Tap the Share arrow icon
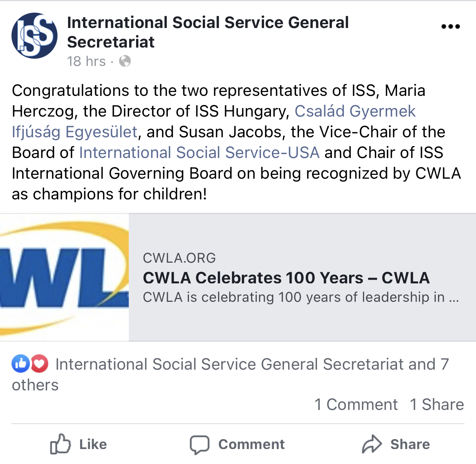 pyautogui.click(x=372, y=444)
